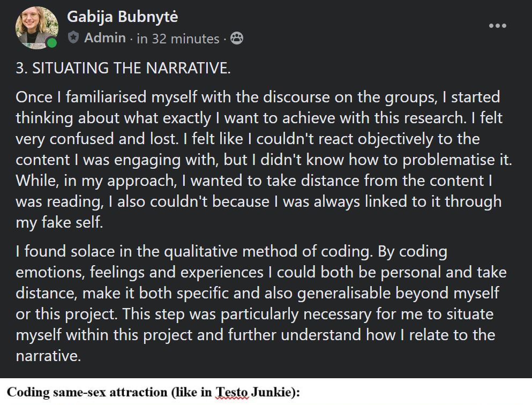
Task: Click the word 'Junkie' in bold heading
Action: tap(271, 392)
